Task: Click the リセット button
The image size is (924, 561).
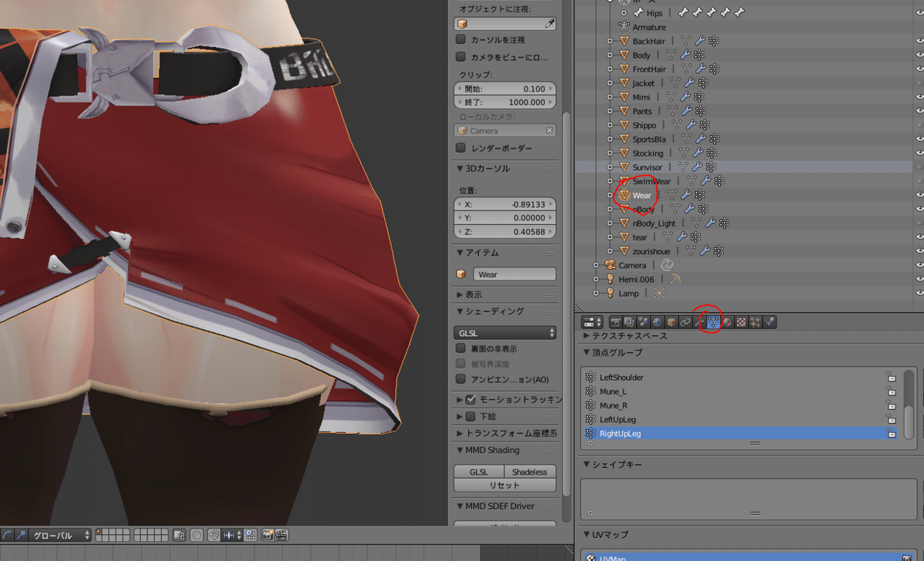Action: pos(505,485)
